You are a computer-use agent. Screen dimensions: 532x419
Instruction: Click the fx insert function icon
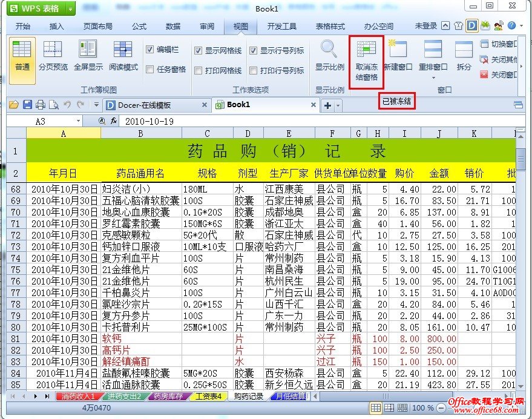tap(114, 121)
